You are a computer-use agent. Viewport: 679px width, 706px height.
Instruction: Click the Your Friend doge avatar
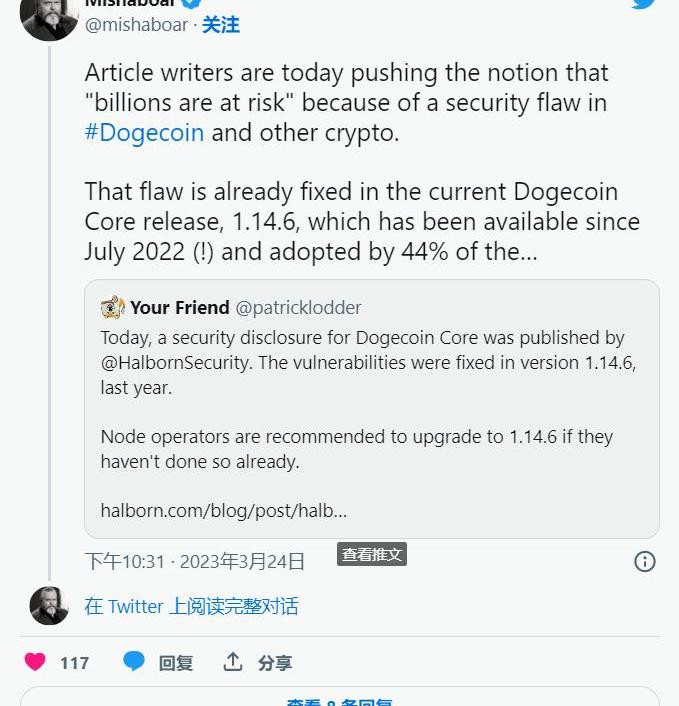113,307
